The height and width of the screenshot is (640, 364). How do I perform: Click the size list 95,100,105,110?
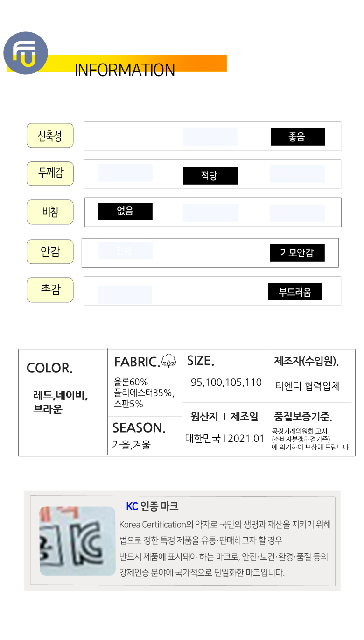226,382
